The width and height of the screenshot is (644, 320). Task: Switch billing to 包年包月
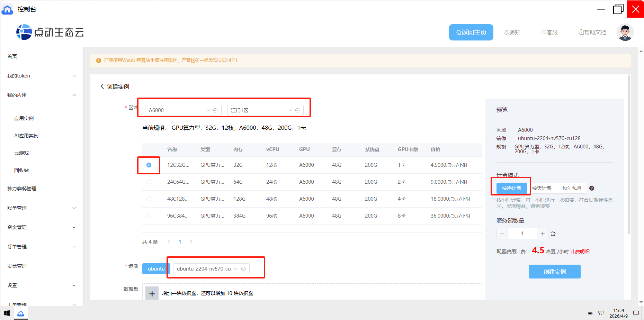point(572,188)
